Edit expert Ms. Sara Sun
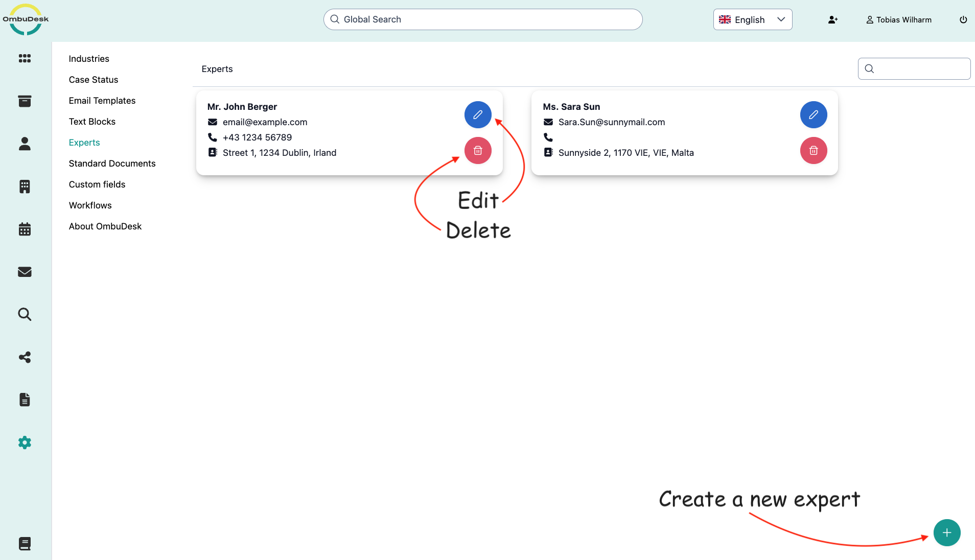Screen dimensions: 975x560 click(814, 115)
